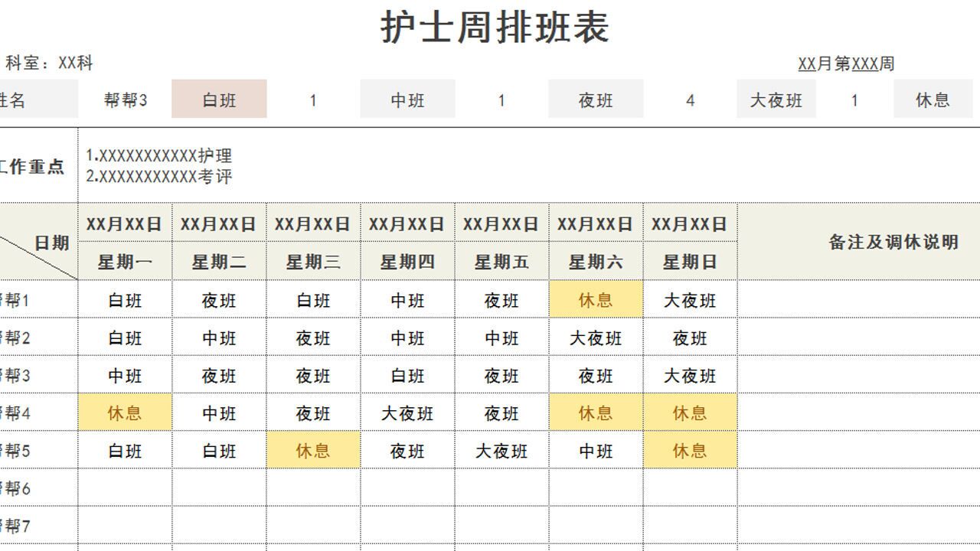The width and height of the screenshot is (980, 551).
Task: Select the 科室：XX科 cell
Action: click(49, 63)
